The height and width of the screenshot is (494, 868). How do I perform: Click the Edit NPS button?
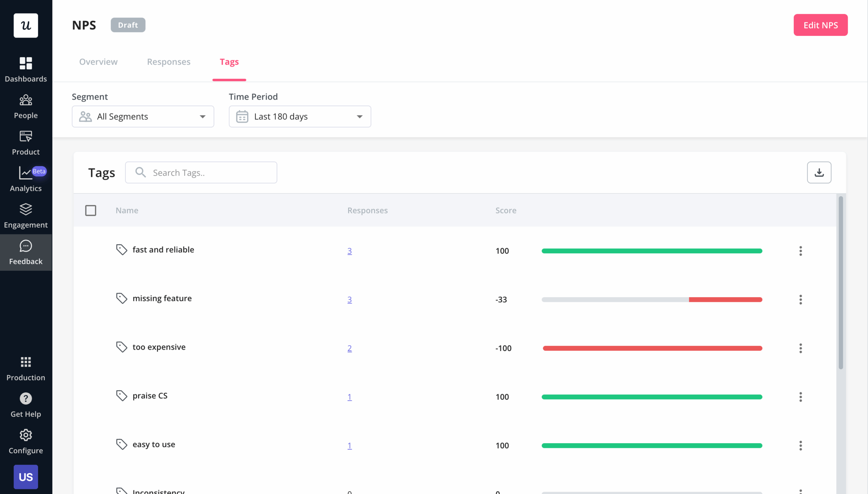click(821, 25)
